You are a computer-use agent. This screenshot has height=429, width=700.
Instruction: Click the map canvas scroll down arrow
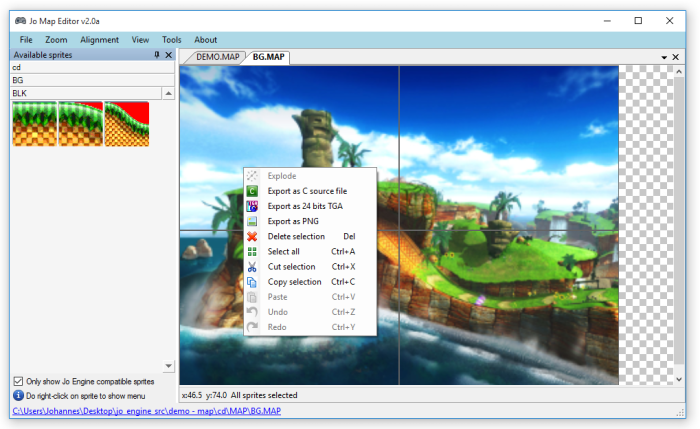[679, 379]
